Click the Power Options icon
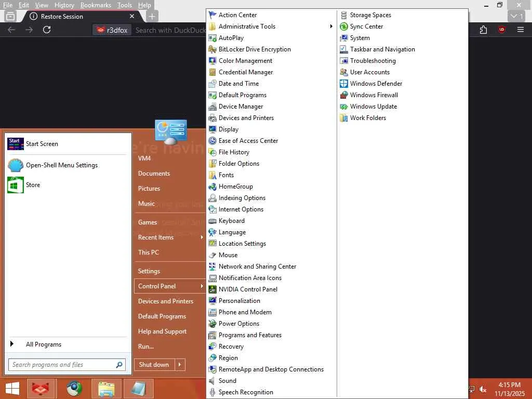 212,324
